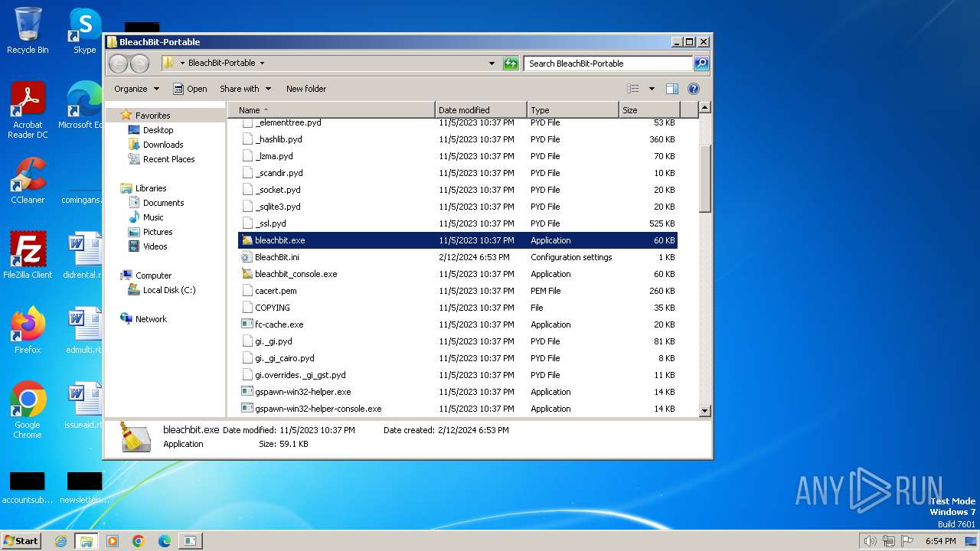This screenshot has height=551, width=980.
Task: Select the _ssl.pyd file
Action: (x=270, y=223)
